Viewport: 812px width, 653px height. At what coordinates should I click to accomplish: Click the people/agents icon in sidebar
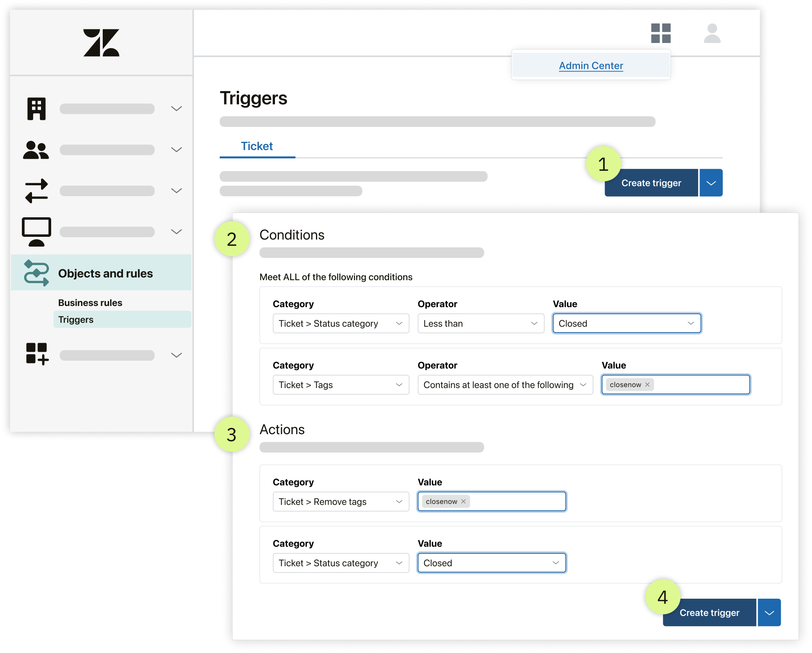[x=36, y=149]
